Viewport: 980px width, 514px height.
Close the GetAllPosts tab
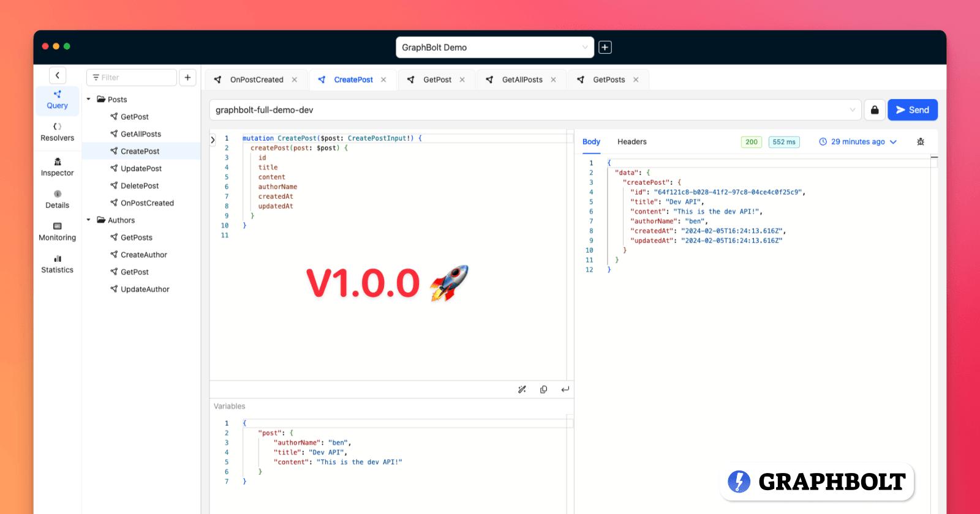(553, 80)
